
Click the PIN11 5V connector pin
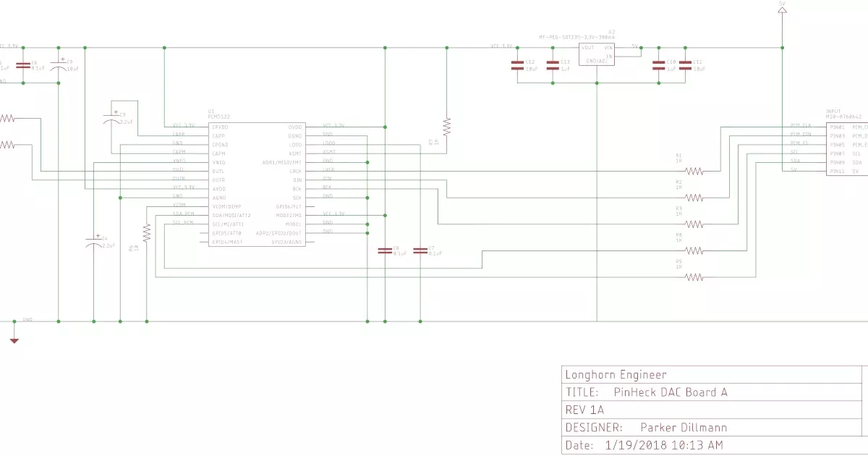837,172
